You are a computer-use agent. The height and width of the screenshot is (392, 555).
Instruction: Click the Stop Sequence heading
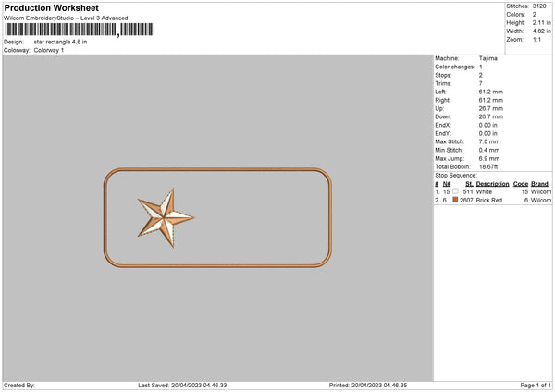tap(456, 175)
